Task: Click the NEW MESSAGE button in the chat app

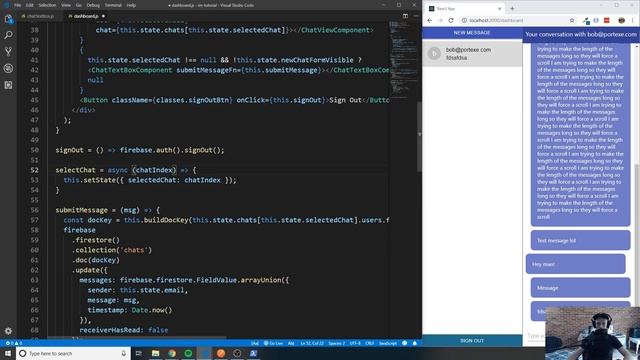Action: click(472, 33)
